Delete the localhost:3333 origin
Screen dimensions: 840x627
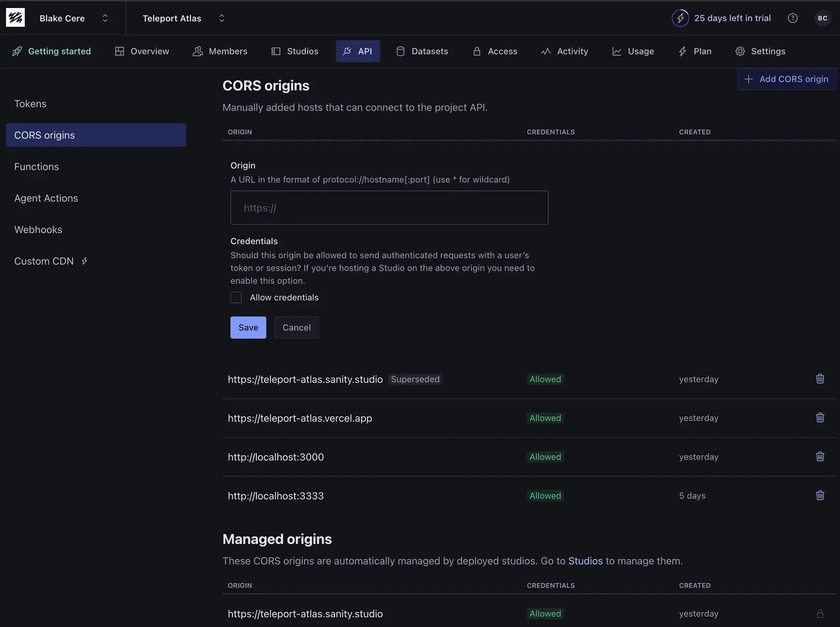[x=820, y=495]
